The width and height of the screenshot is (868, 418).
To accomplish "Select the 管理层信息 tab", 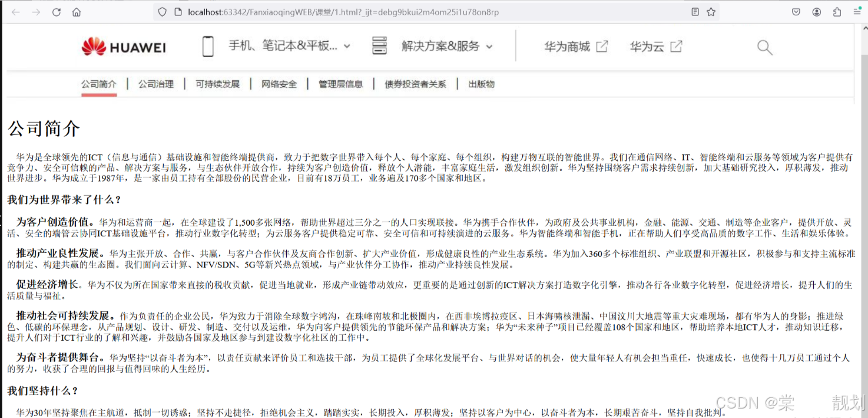I will [x=341, y=84].
